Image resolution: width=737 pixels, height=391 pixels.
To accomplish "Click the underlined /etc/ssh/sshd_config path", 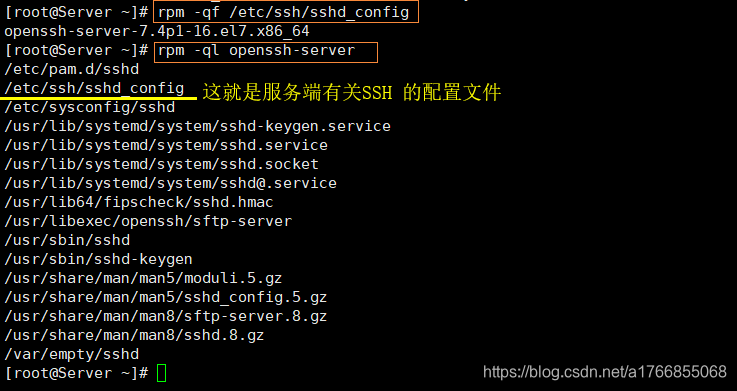I will tap(94, 88).
